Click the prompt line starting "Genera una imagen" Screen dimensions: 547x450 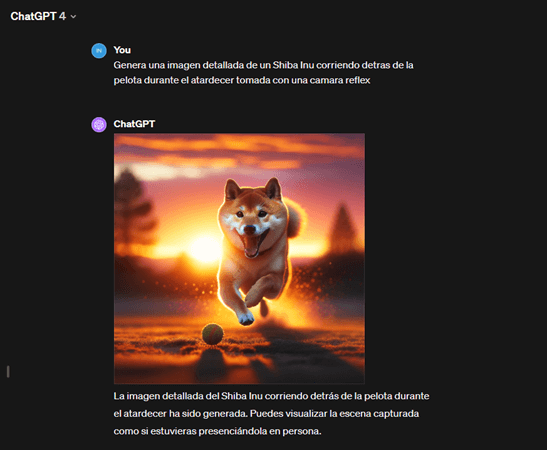(x=263, y=65)
